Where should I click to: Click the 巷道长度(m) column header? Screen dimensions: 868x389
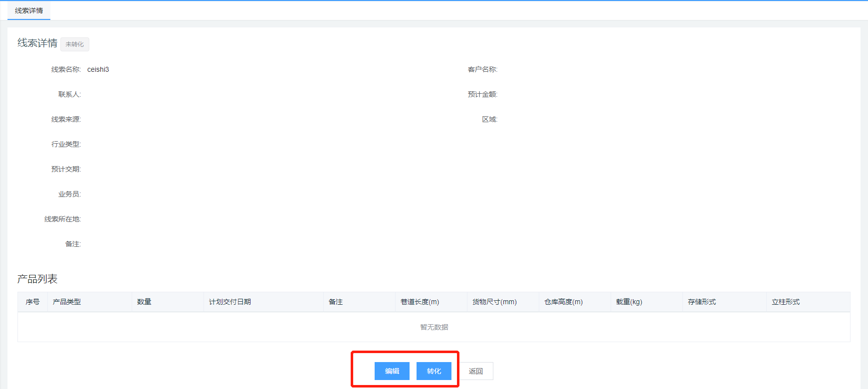pyautogui.click(x=420, y=302)
